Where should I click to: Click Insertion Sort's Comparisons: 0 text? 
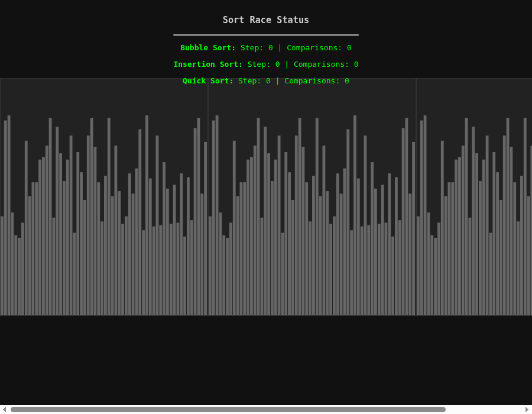pyautogui.click(x=326, y=64)
